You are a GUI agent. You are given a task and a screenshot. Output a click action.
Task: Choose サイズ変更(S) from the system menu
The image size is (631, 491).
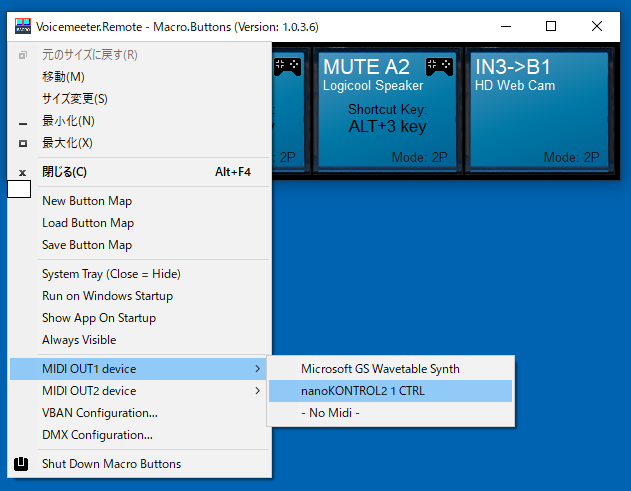(x=139, y=99)
